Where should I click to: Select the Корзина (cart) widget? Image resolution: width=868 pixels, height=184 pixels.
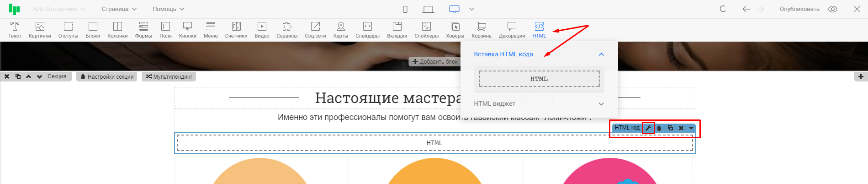[482, 30]
